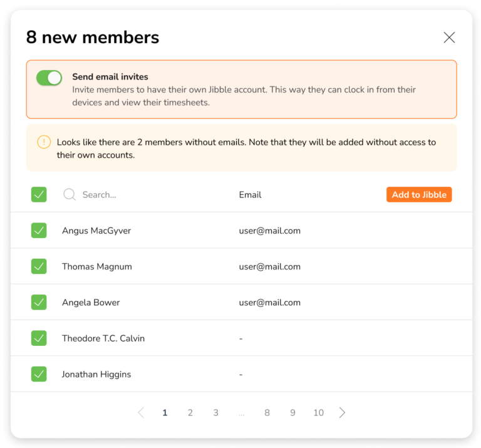Open page 3 of members
Image resolution: width=481 pixels, height=448 pixels.
pos(216,413)
